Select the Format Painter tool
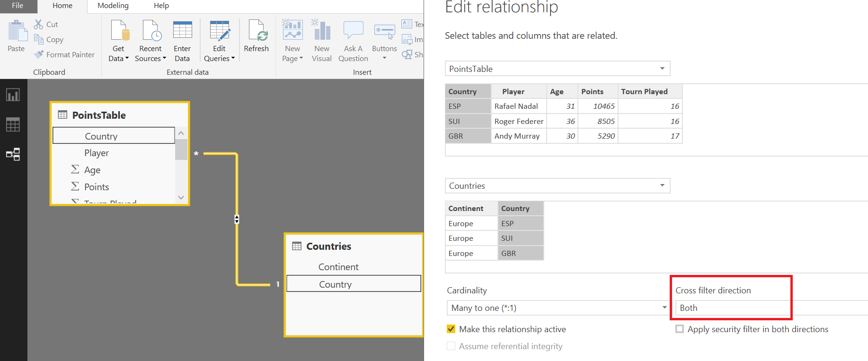Viewport: 868px width, 361px height. pos(64,54)
